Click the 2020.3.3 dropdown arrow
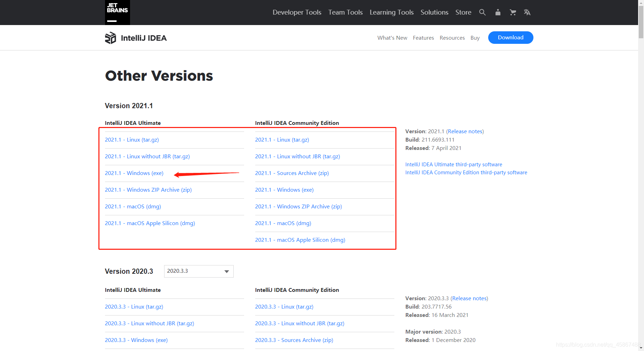 pyautogui.click(x=227, y=272)
